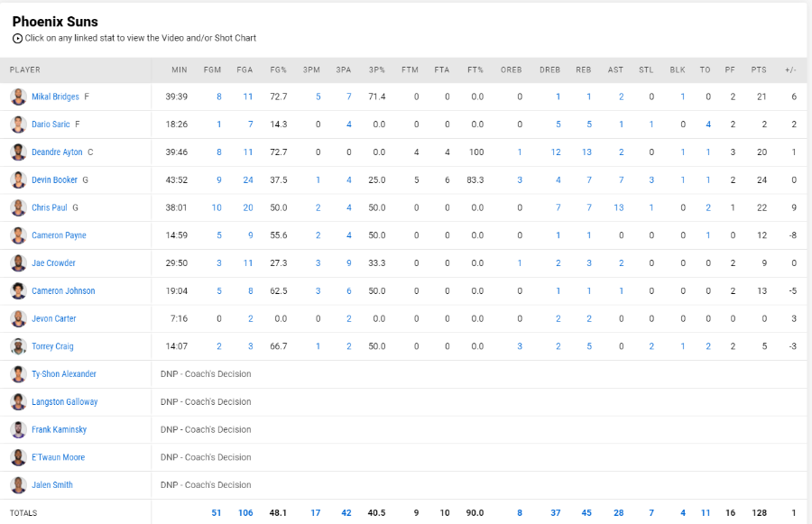View Cameron Johnson's 6 three-point attempts
Screen dimensions: 812x524
349,291
